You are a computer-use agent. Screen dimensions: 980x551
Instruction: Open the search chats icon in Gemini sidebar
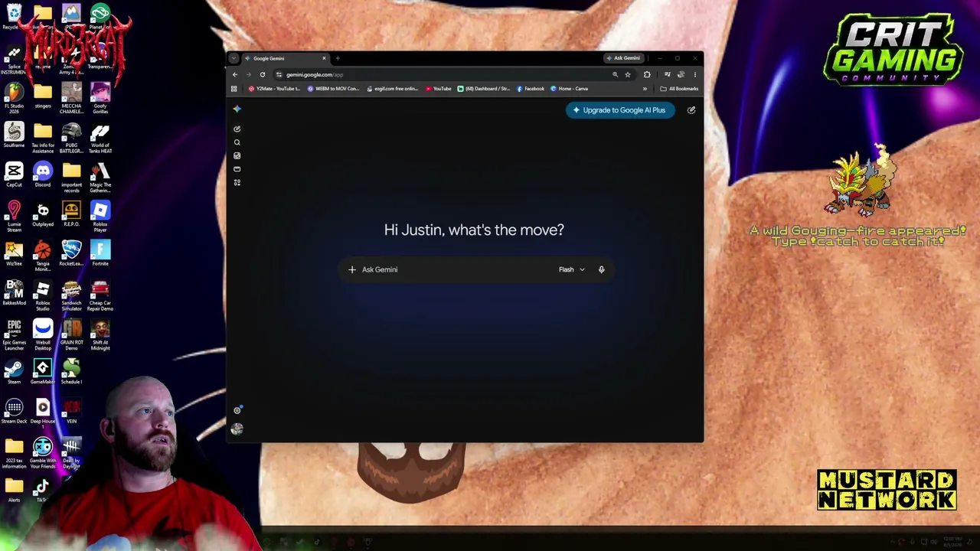click(x=237, y=142)
